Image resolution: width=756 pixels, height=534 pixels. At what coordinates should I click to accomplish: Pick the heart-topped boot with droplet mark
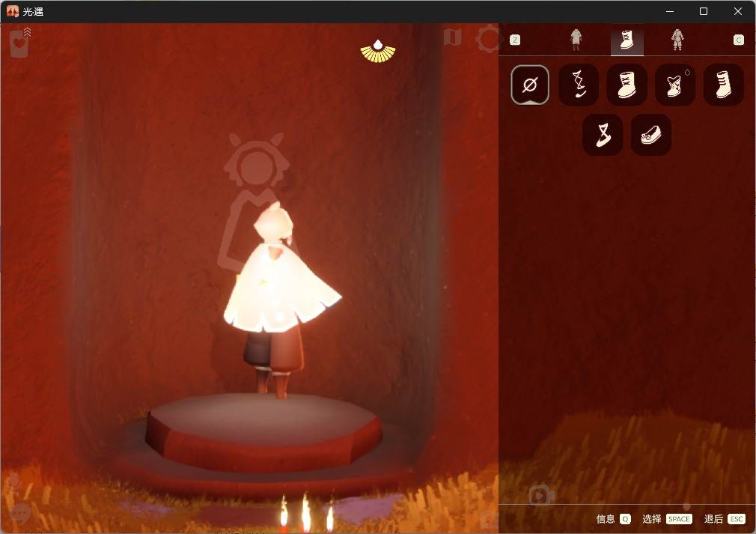(x=675, y=85)
